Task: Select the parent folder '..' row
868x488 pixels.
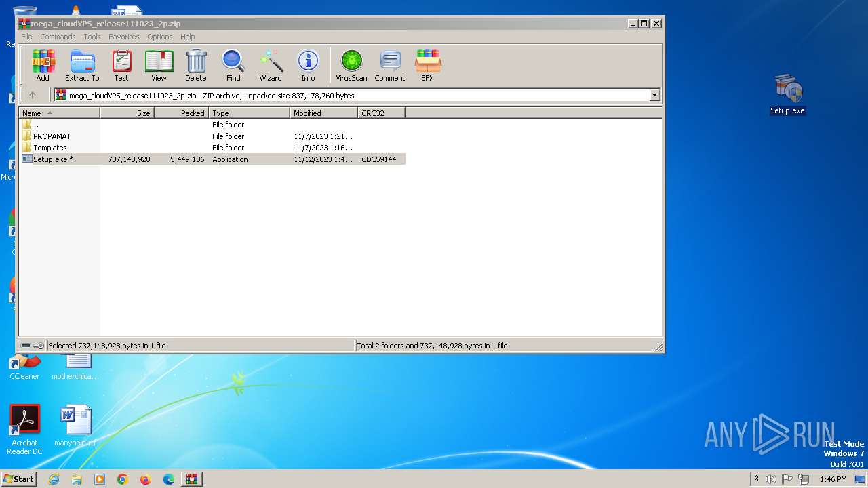Action: click(x=212, y=125)
